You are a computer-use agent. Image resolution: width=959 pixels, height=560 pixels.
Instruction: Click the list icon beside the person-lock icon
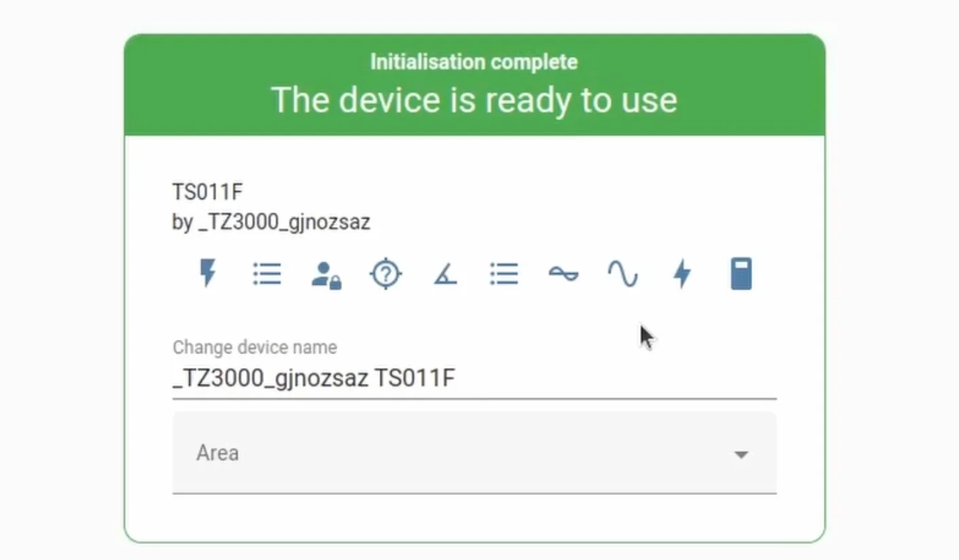267,274
